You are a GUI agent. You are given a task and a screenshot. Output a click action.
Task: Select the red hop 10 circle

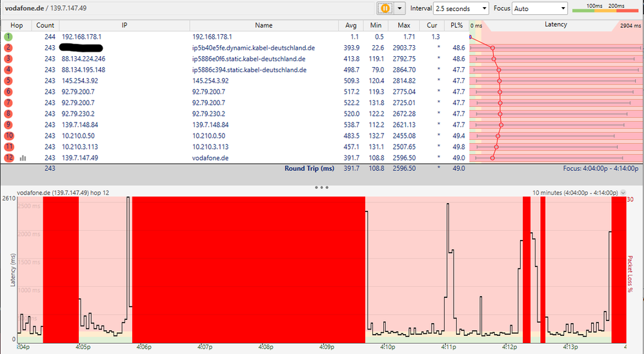pyautogui.click(x=9, y=136)
